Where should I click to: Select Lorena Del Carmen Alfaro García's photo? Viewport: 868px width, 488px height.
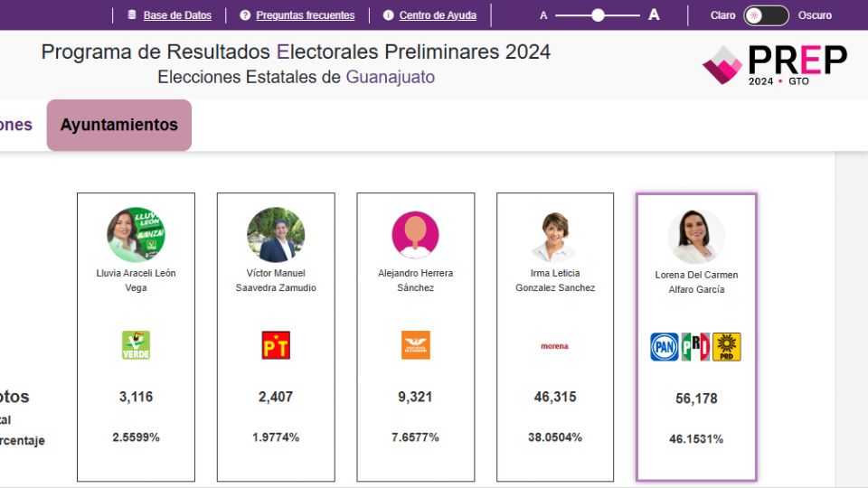[696, 237]
